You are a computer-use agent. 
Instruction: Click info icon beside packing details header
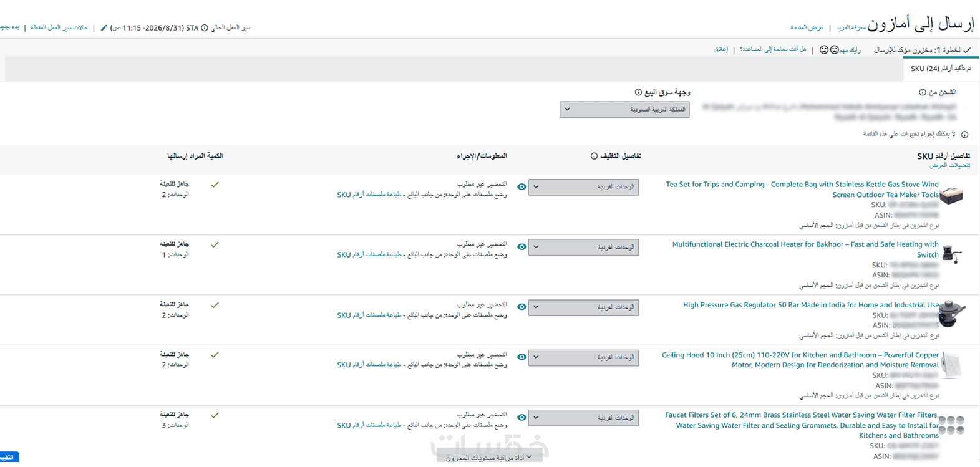tap(594, 156)
